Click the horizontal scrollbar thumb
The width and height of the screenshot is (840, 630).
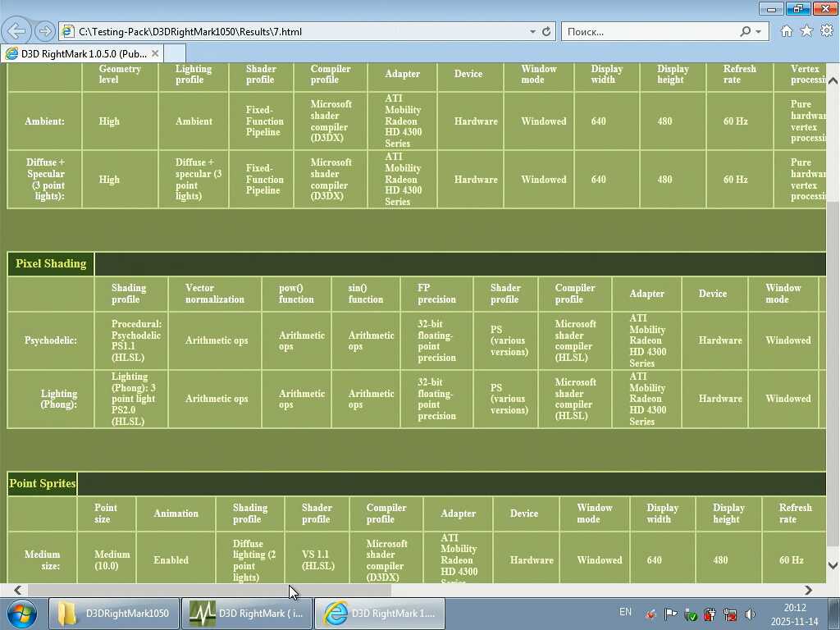tap(209, 590)
